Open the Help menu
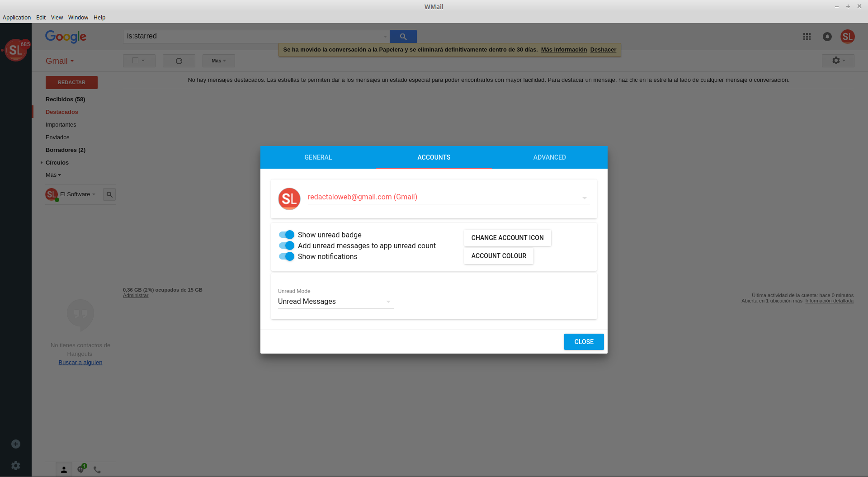 99,17
